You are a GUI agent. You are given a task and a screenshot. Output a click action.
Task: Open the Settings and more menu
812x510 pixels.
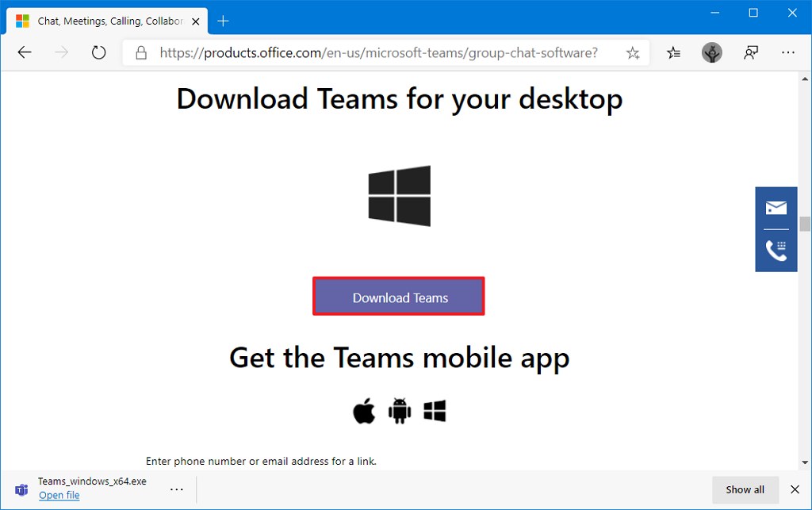[x=788, y=52]
